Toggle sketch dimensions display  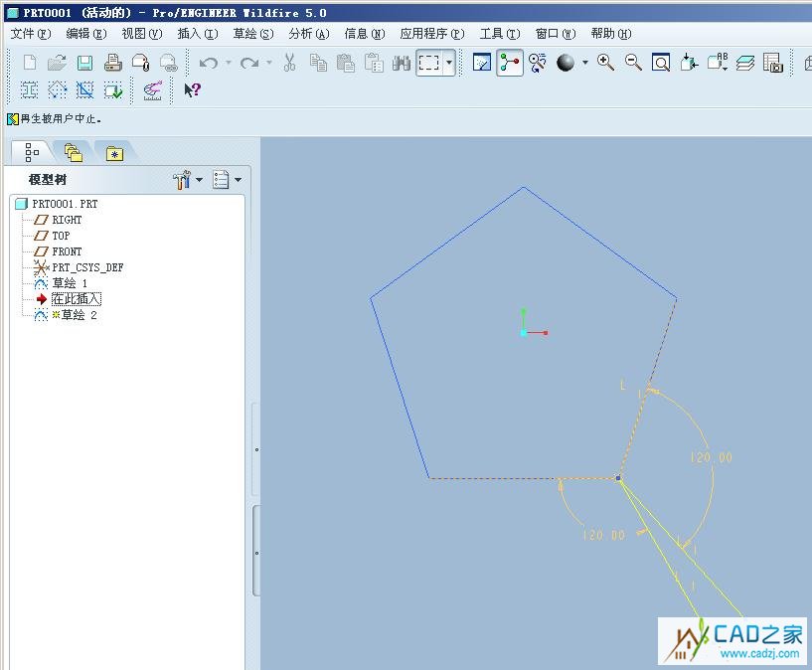(x=29, y=90)
